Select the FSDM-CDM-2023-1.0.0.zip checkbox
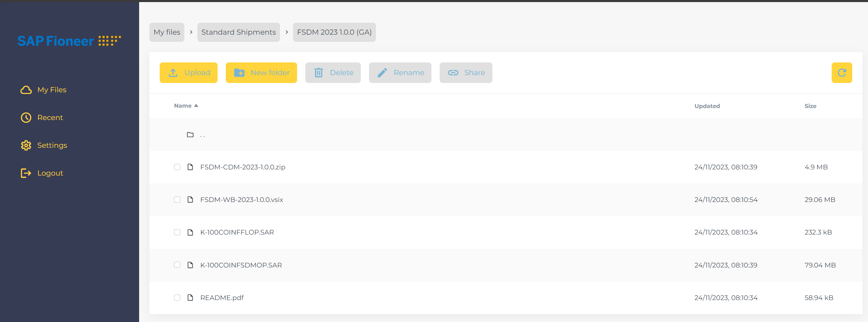The width and height of the screenshot is (868, 322). pos(177,167)
